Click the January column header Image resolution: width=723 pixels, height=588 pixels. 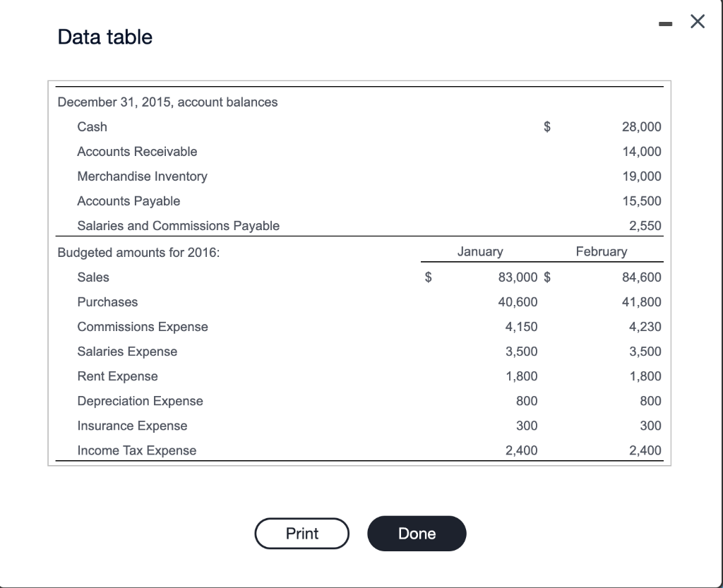(480, 251)
